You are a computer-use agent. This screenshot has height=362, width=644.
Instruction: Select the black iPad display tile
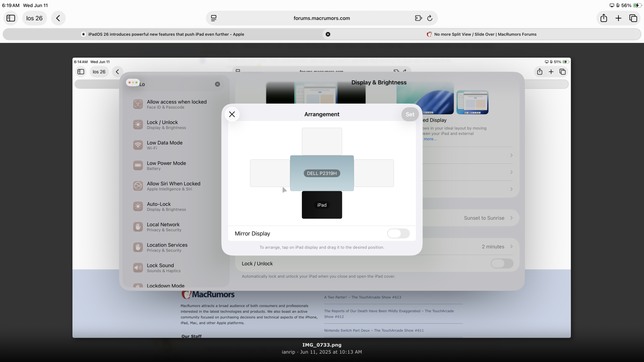click(x=322, y=205)
